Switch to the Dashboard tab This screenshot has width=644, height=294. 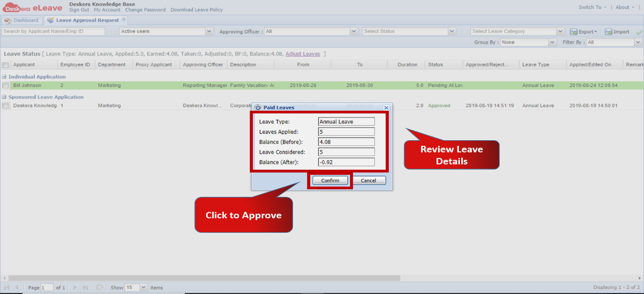tap(21, 21)
